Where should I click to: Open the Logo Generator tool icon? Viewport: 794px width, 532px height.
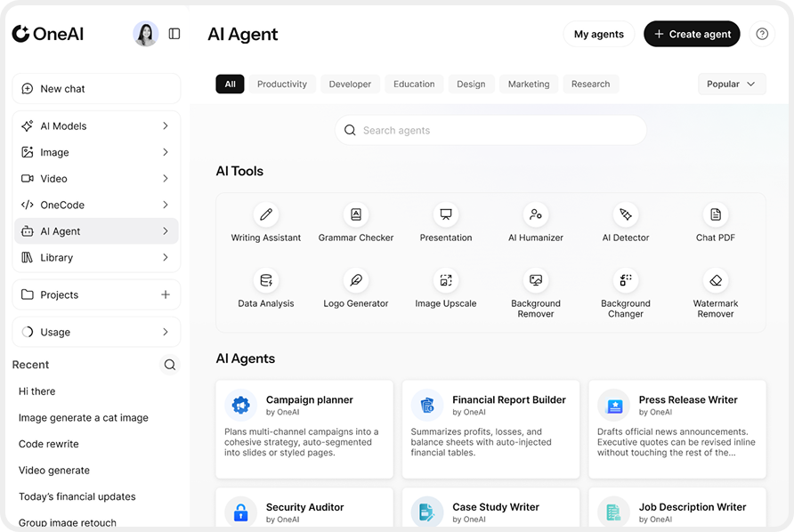pyautogui.click(x=356, y=280)
